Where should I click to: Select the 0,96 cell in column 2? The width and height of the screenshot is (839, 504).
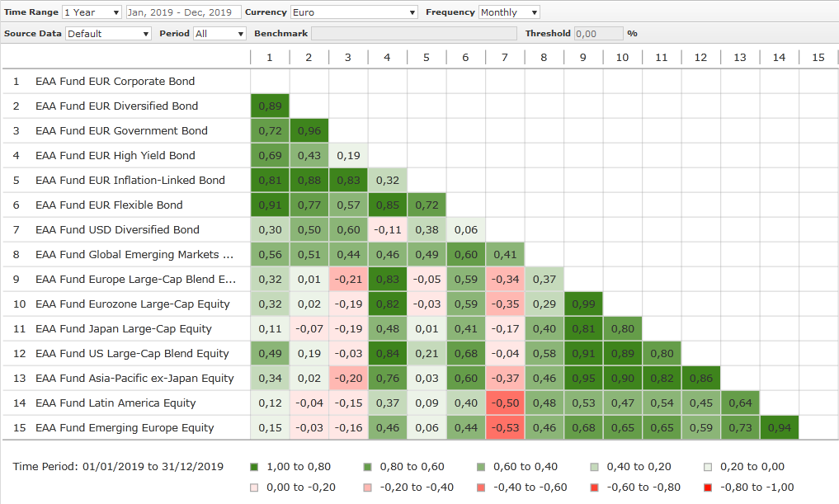(309, 131)
